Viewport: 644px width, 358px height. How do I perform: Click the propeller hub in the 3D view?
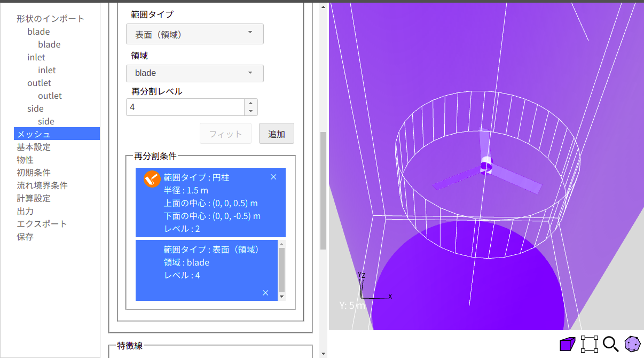point(486,165)
